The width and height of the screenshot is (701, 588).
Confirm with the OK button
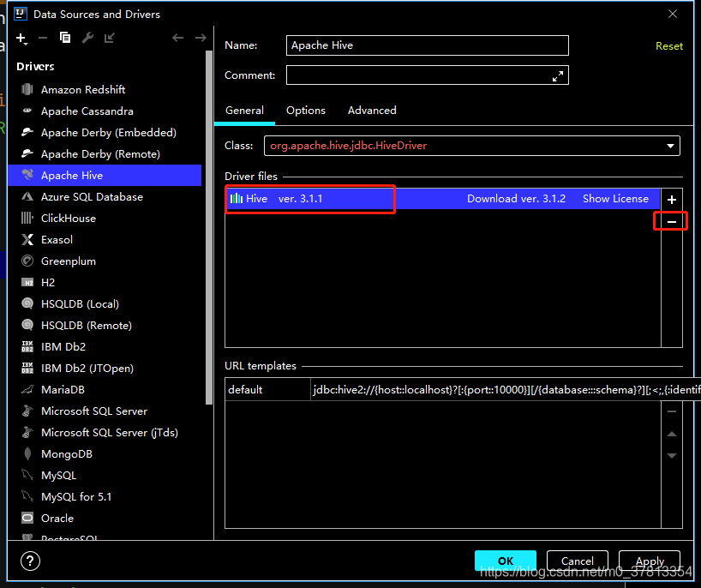pos(506,561)
